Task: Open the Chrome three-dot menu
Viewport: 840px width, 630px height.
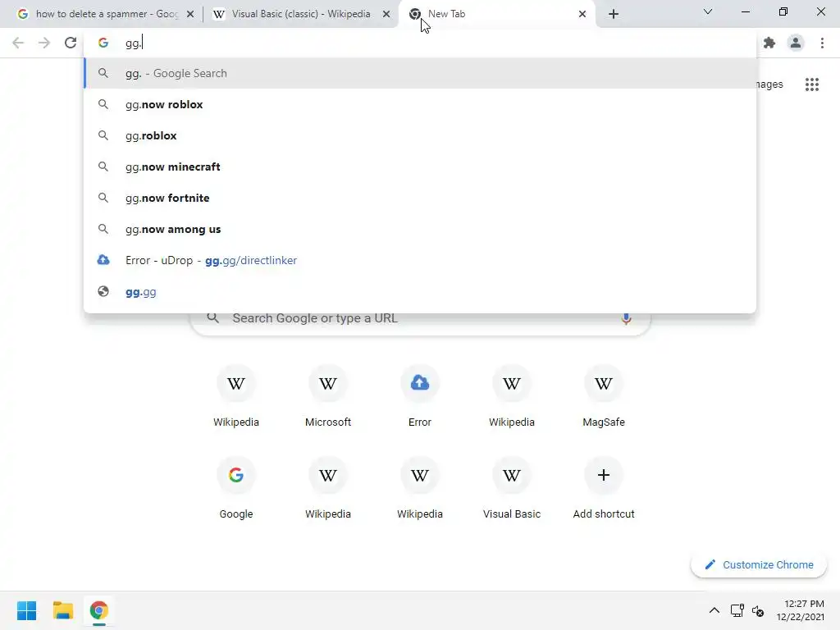Action: click(822, 43)
